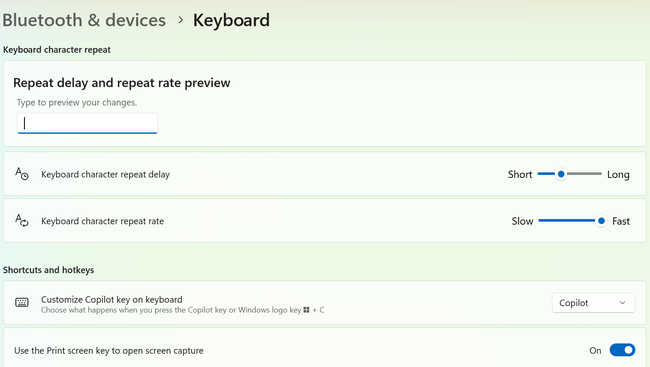The image size is (650, 367).
Task: Open the Copilot key dropdown
Action: click(593, 303)
